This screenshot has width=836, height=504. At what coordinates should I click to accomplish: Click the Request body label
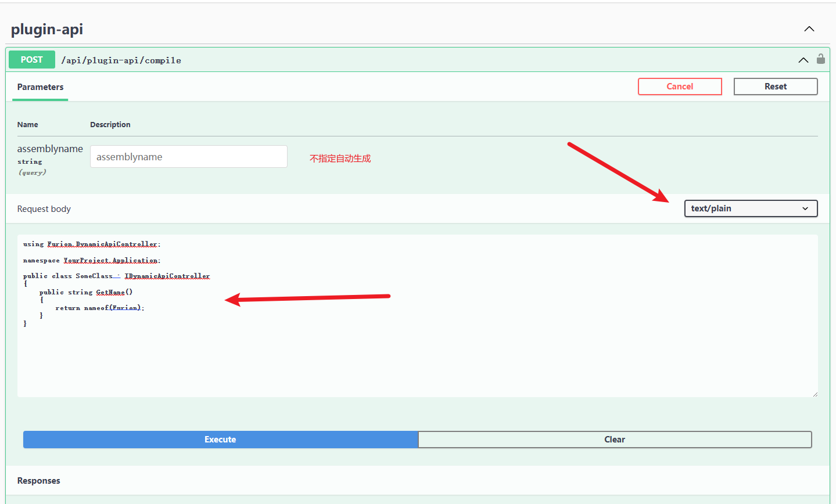(44, 209)
